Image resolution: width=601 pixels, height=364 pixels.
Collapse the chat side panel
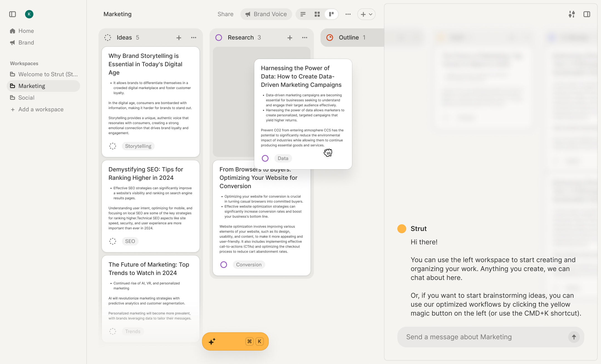pos(587,14)
